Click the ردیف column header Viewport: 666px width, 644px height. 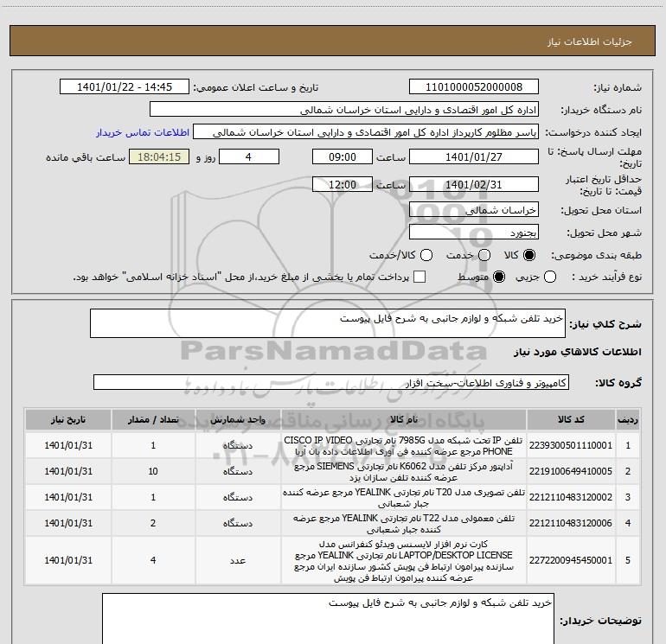pos(628,420)
